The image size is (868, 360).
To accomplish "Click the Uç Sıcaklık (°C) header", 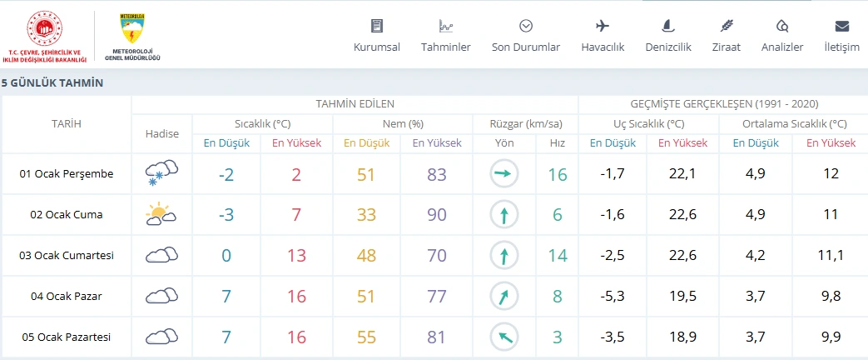I will (x=648, y=123).
